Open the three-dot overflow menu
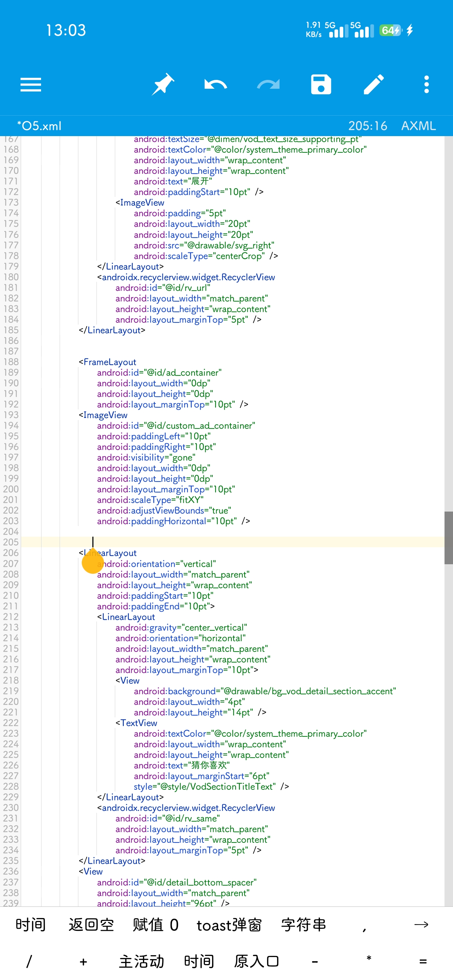Image resolution: width=453 pixels, height=980 pixels. 426,84
